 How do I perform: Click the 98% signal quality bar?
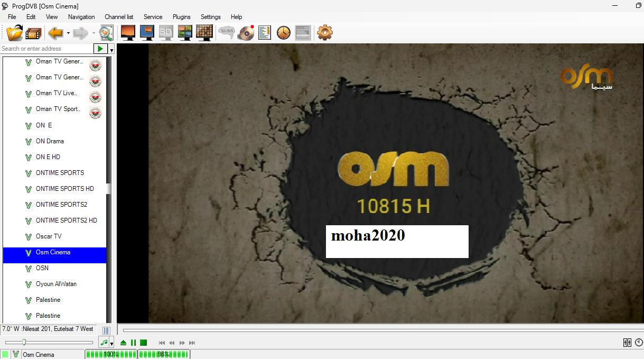[163, 354]
